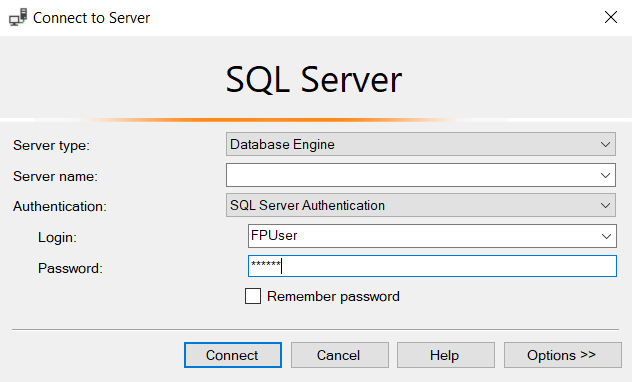
Task: Open the Server type dropdown
Action: (420, 144)
